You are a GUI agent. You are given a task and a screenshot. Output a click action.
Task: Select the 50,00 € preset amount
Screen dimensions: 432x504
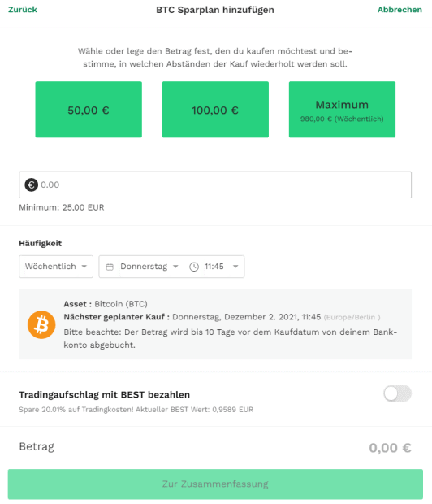pyautogui.click(x=89, y=109)
